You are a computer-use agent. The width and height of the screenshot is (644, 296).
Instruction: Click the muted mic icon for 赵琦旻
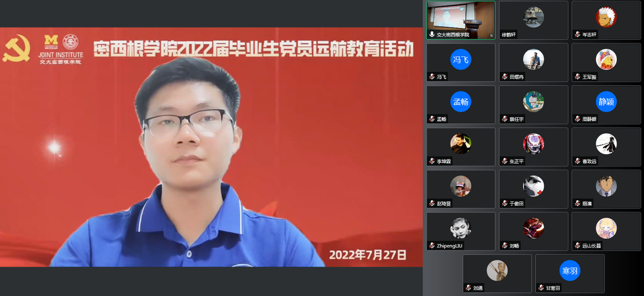(432, 203)
